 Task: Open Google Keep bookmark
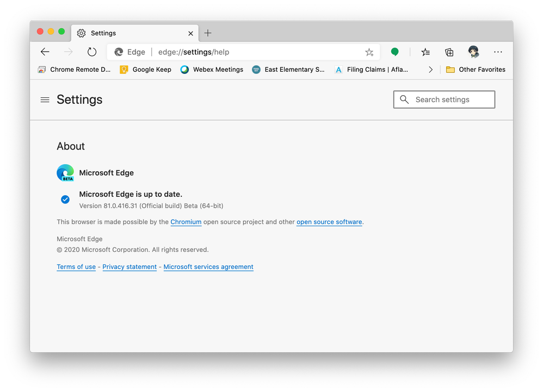(x=145, y=70)
